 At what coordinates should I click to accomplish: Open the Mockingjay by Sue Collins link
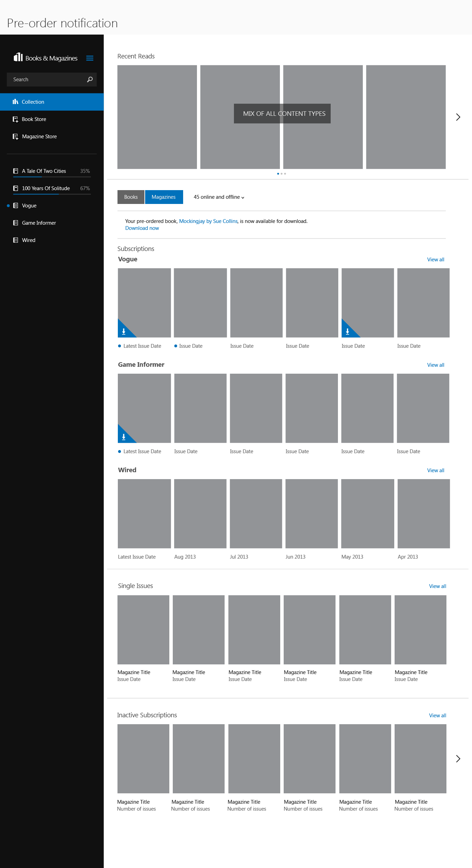[x=208, y=221]
